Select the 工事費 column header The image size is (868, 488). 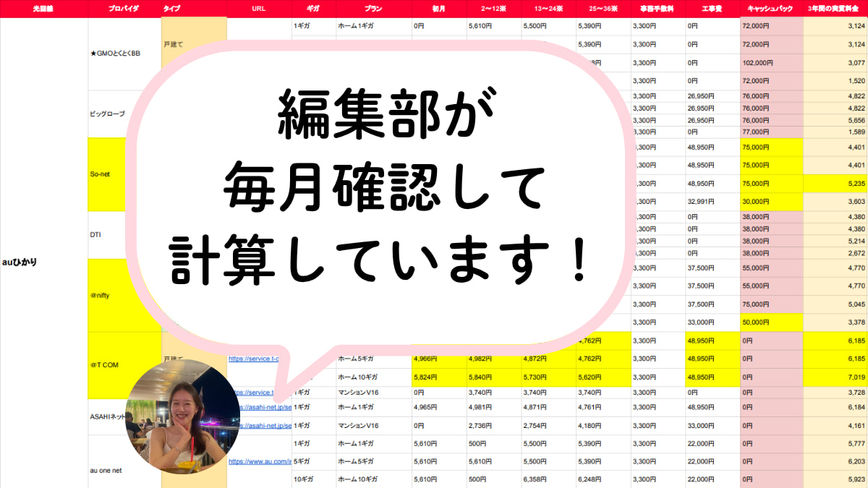[x=712, y=9]
